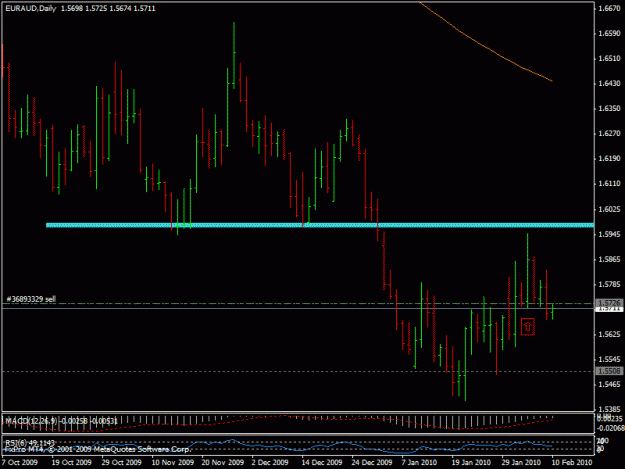Click the '29 Oct 2009' date label
The image size is (625, 469).
121,462
